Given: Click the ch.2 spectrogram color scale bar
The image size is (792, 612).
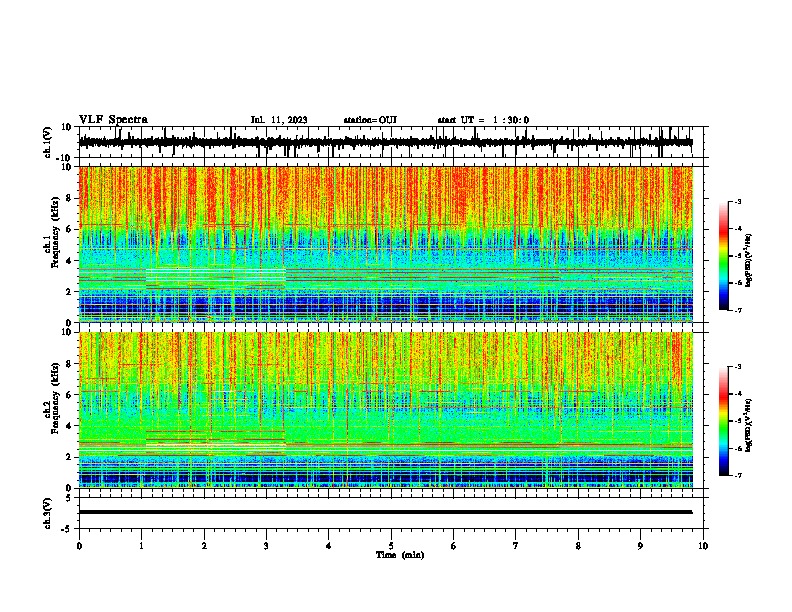Looking at the screenshot, I should pos(724,421).
